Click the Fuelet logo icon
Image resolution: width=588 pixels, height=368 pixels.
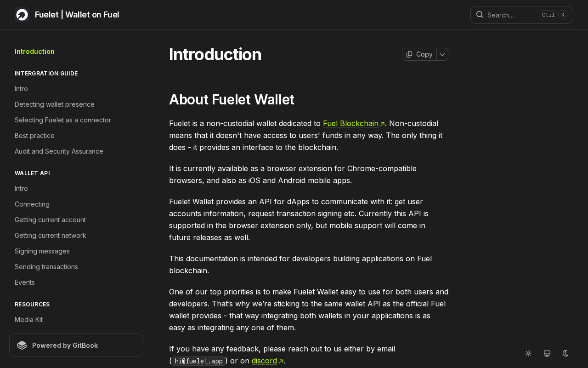tap(22, 15)
